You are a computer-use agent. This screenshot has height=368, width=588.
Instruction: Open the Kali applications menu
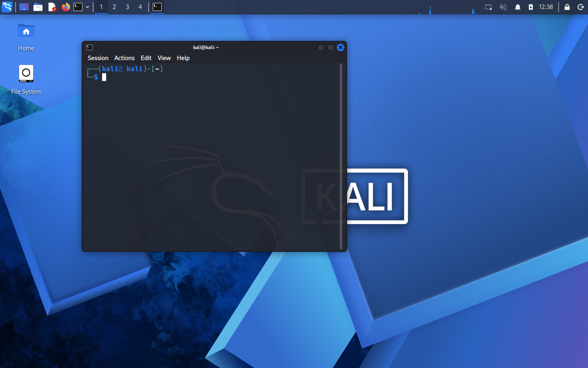(x=7, y=7)
